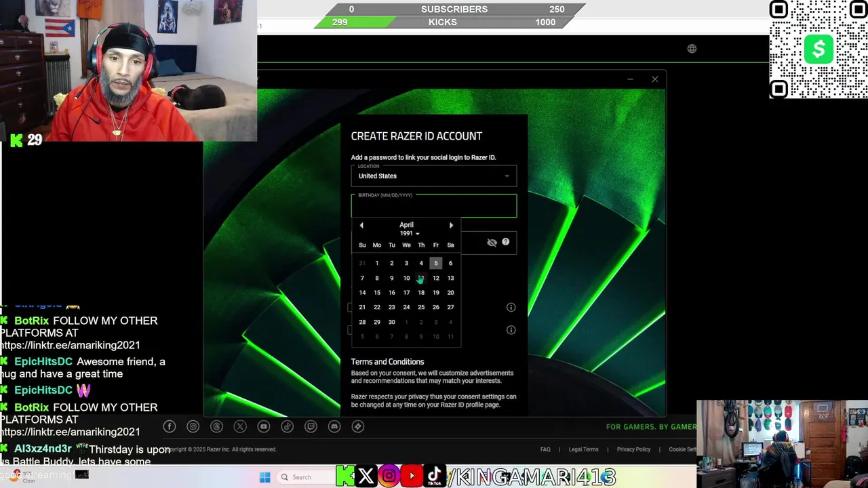This screenshot has height=488, width=868.
Task: Open Razer's YouTube page icon in footer
Action: [x=264, y=426]
